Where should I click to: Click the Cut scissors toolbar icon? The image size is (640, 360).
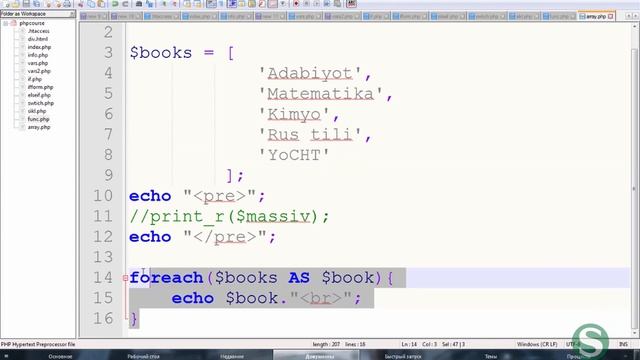tap(81, 4)
